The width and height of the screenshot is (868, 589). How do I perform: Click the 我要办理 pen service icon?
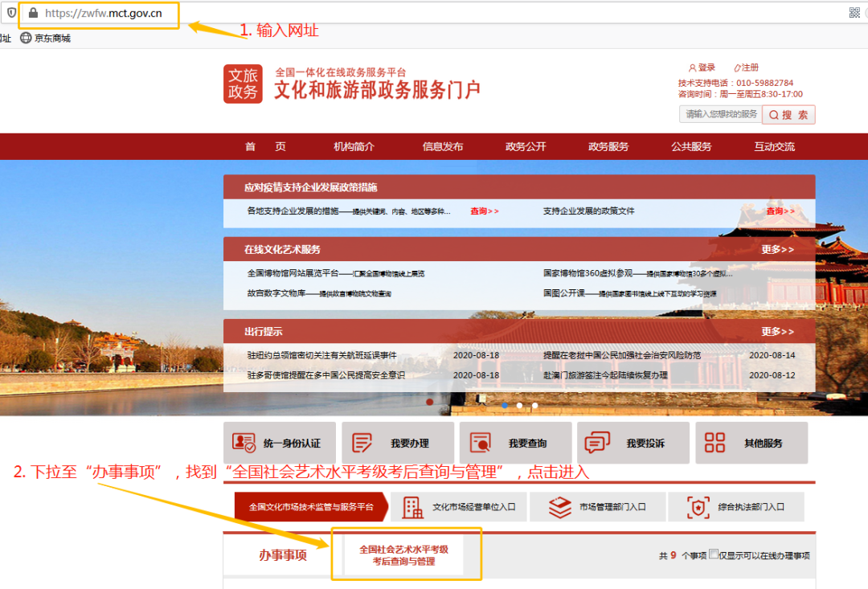click(361, 443)
